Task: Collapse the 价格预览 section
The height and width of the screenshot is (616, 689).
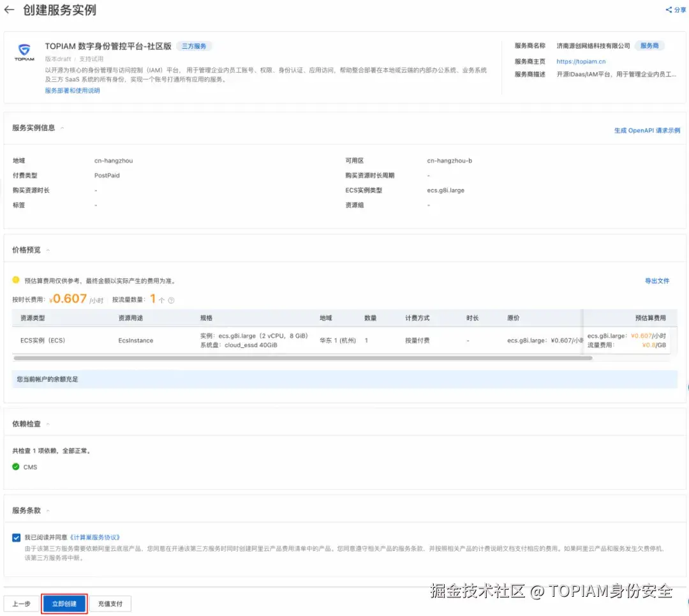Action: (48, 250)
